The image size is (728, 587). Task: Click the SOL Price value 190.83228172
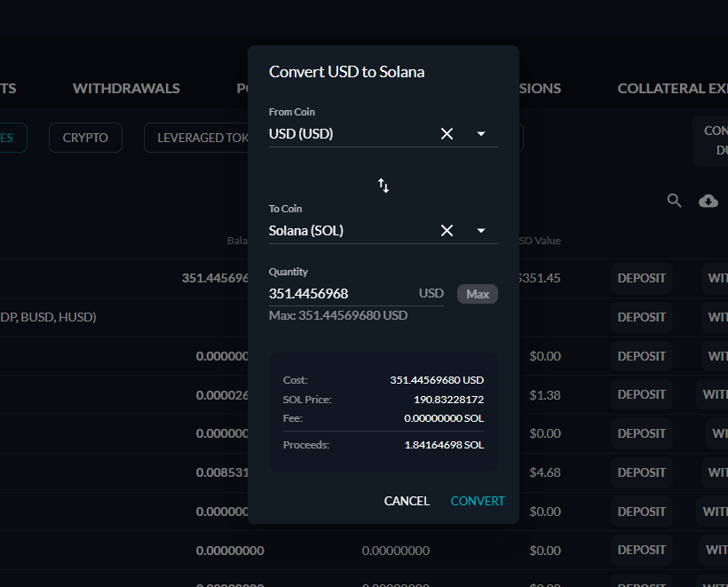(448, 400)
